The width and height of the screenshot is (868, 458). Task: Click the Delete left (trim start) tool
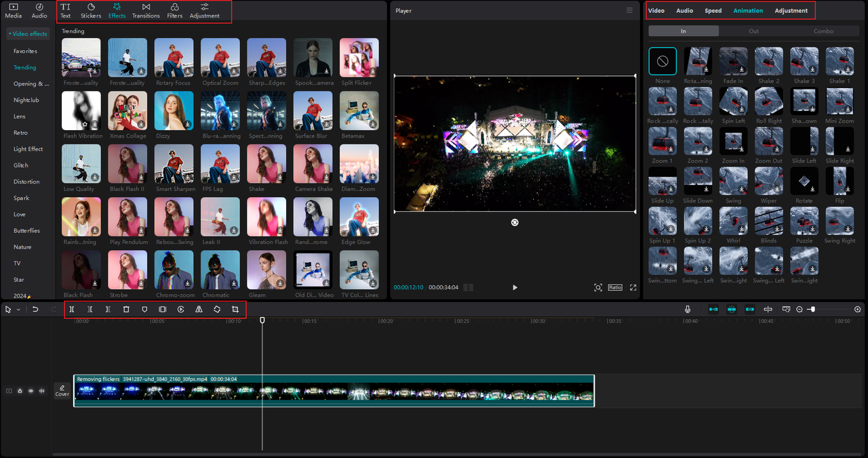click(x=90, y=309)
